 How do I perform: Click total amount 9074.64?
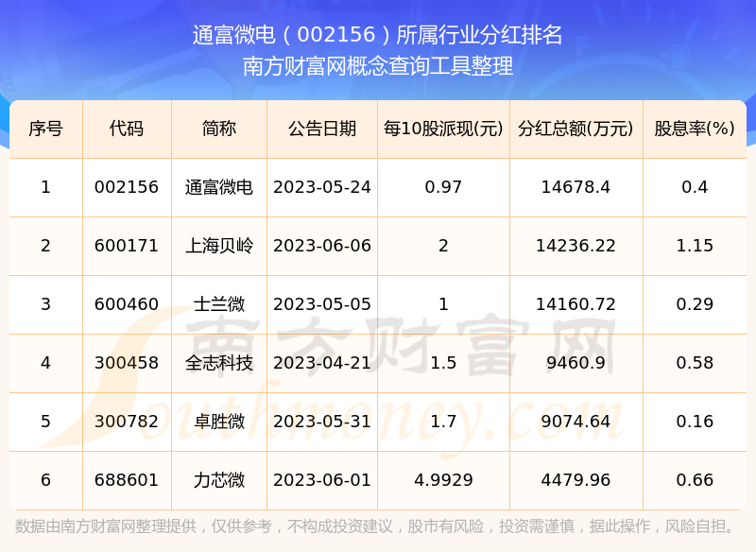pos(576,422)
